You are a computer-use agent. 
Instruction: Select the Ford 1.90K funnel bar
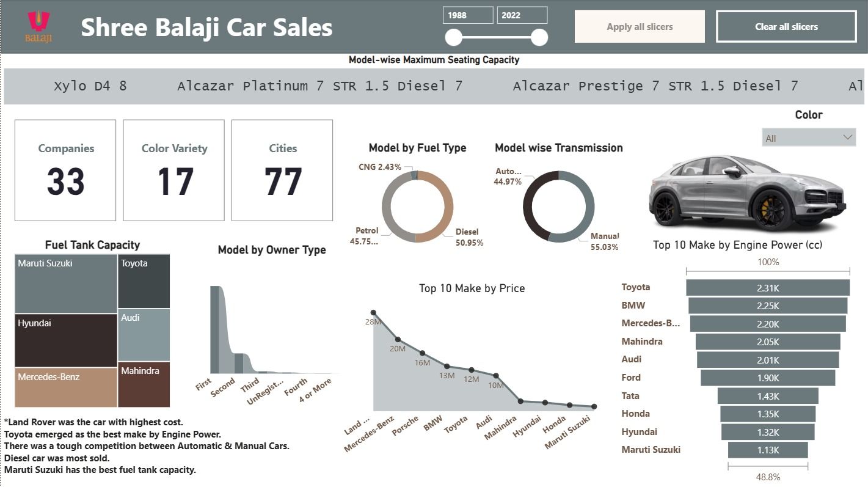(768, 378)
